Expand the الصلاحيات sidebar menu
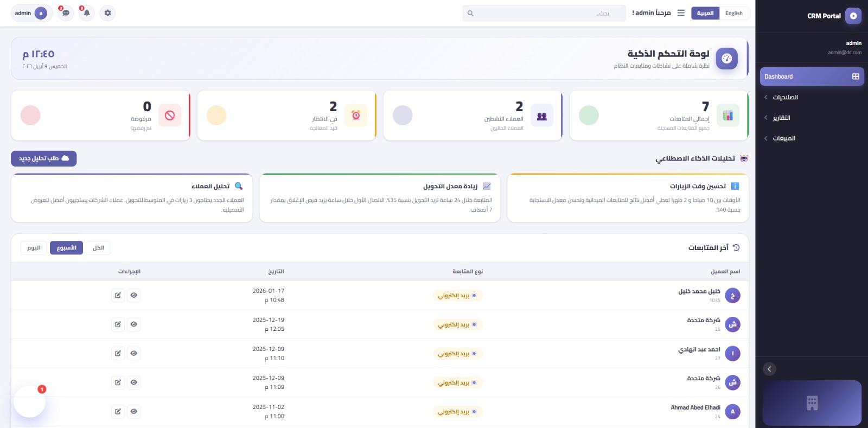 [x=812, y=97]
